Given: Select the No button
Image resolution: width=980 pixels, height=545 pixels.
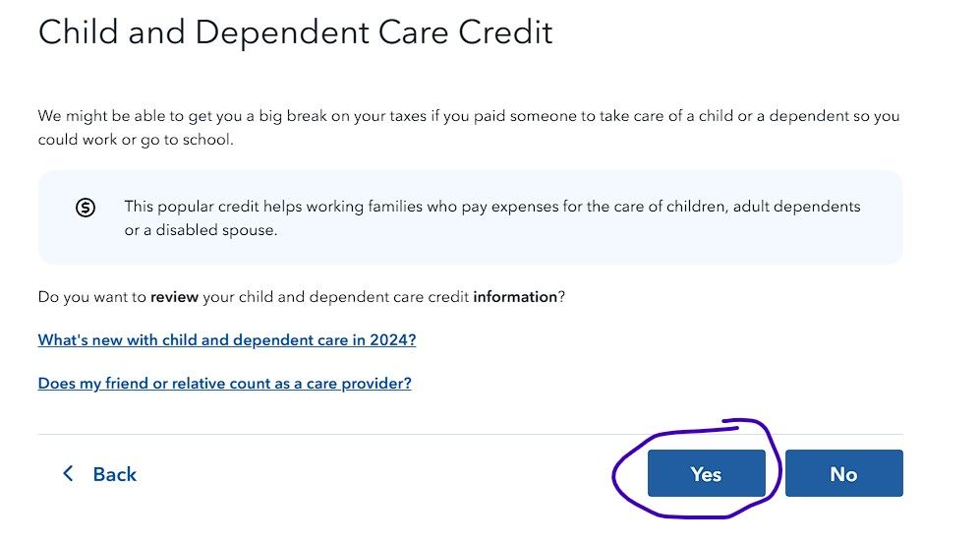Looking at the screenshot, I should click(x=843, y=473).
